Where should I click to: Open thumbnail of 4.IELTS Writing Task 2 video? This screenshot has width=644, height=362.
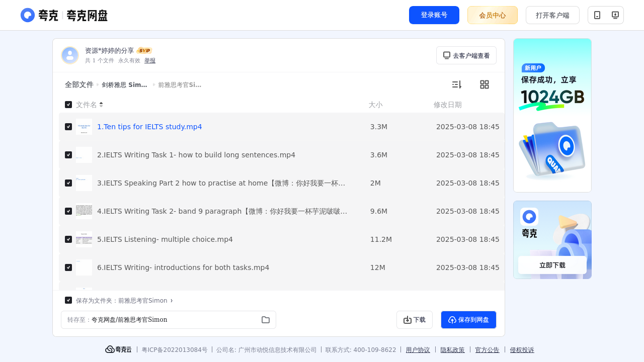point(84,211)
